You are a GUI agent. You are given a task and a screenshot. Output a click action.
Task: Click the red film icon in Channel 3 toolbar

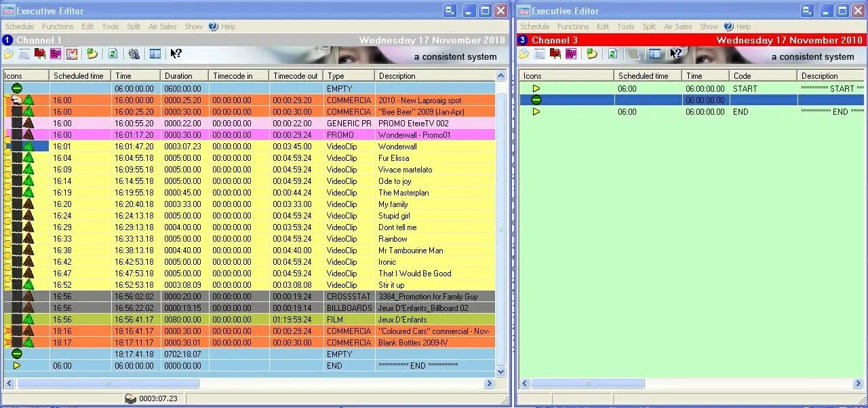pyautogui.click(x=555, y=54)
